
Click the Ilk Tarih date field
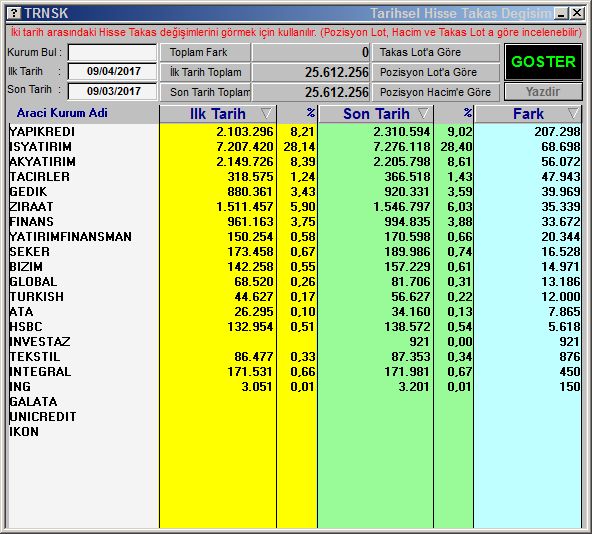click(x=113, y=71)
